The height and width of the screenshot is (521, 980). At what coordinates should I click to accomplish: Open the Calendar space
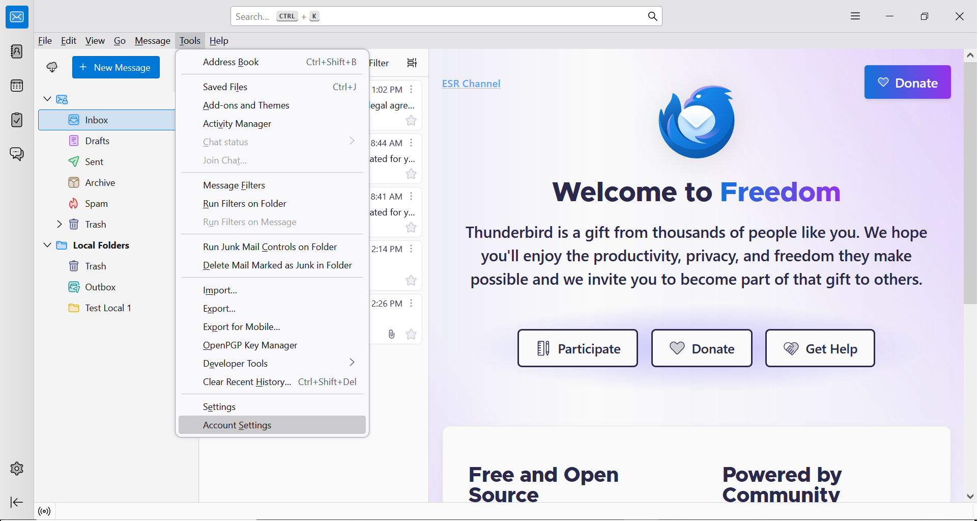pos(17,86)
